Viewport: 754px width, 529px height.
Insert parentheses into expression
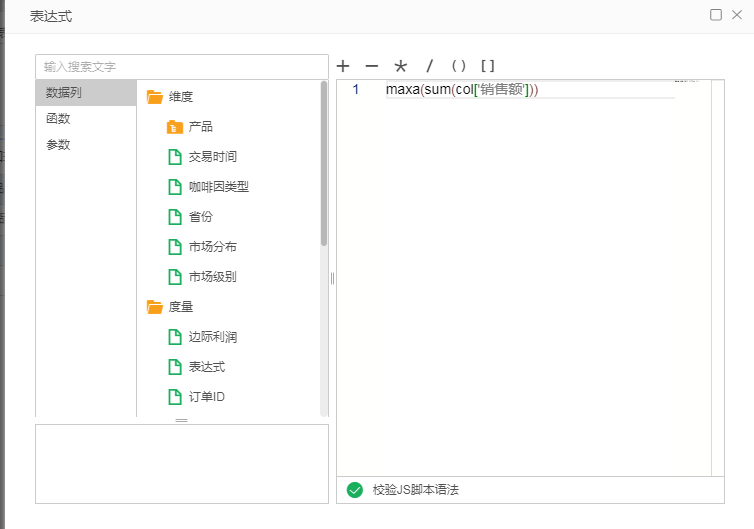(x=459, y=66)
